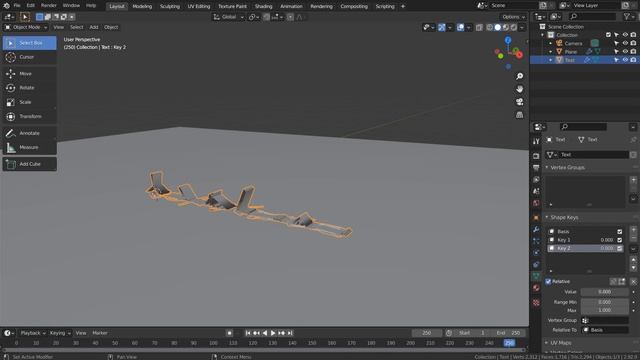The image size is (640, 360).
Task: Choose the Add Cube tool
Action: click(x=29, y=164)
